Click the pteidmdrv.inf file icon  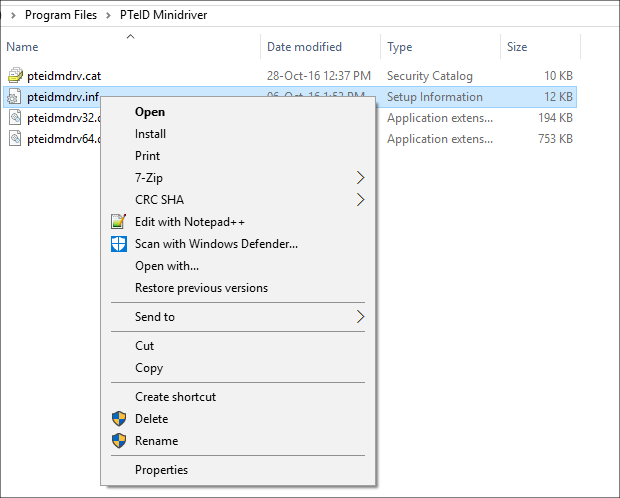click(x=15, y=97)
